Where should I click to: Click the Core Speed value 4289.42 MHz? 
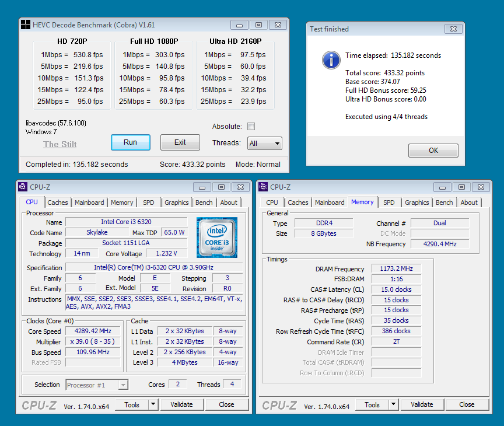coord(93,331)
